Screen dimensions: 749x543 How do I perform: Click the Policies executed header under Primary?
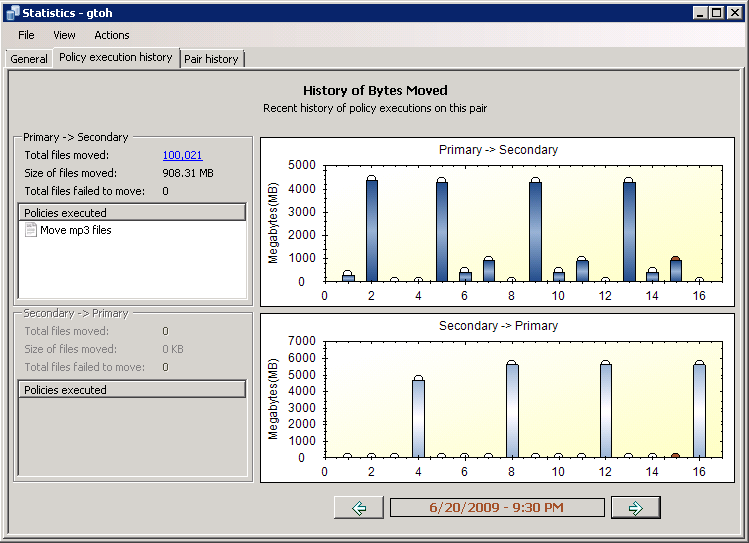(132, 212)
